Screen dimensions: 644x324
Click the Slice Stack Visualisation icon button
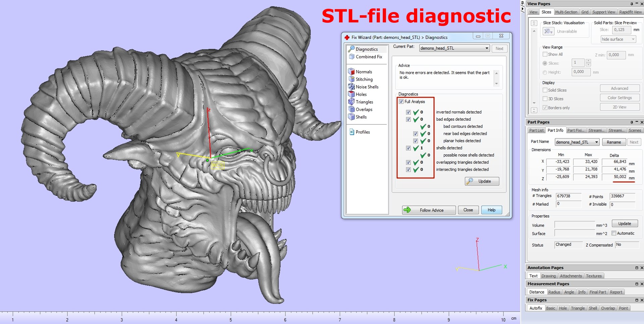click(x=548, y=31)
